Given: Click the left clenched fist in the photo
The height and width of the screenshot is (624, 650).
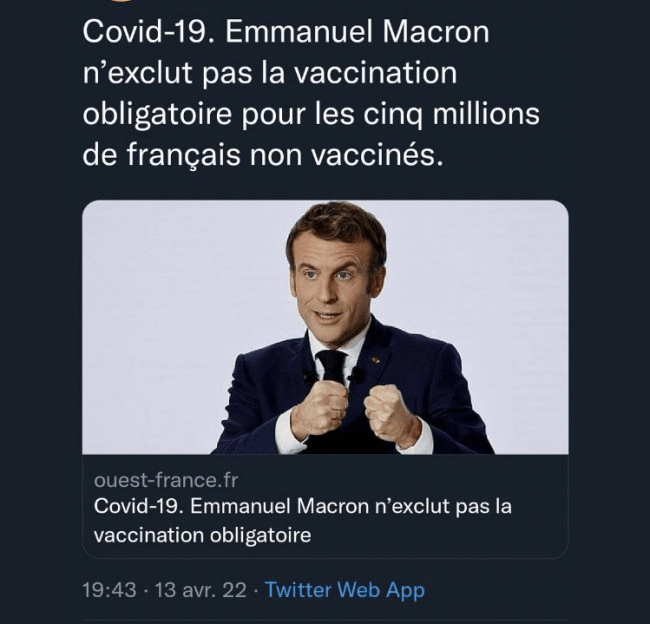Looking at the screenshot, I should click(x=319, y=408).
